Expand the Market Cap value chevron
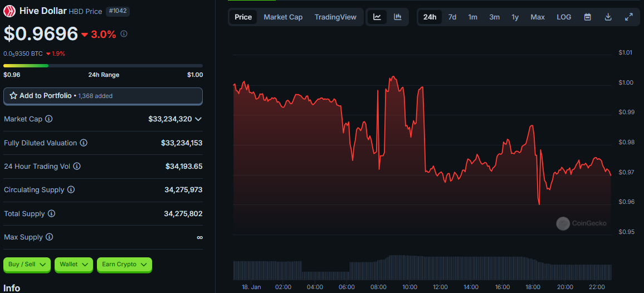Image resolution: width=644 pixels, height=293 pixels. click(x=198, y=119)
